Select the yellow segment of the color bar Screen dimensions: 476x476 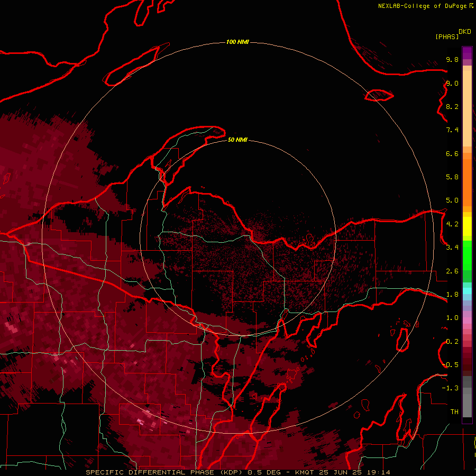coord(467,226)
